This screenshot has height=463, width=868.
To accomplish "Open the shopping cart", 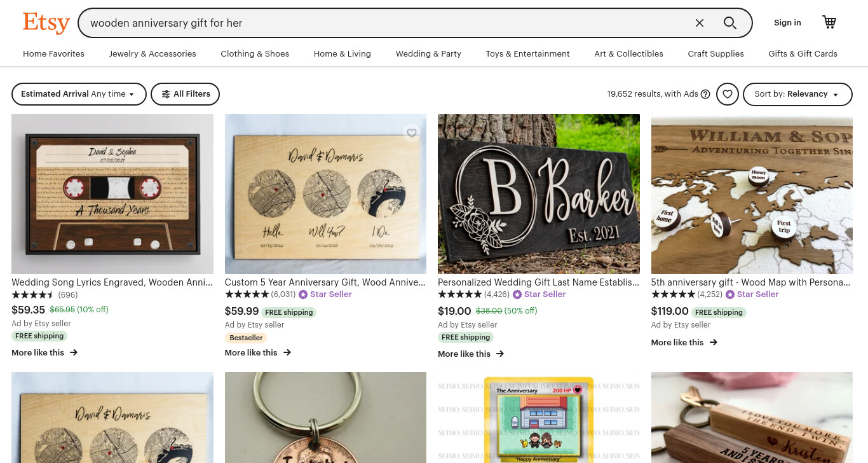I will tap(829, 22).
